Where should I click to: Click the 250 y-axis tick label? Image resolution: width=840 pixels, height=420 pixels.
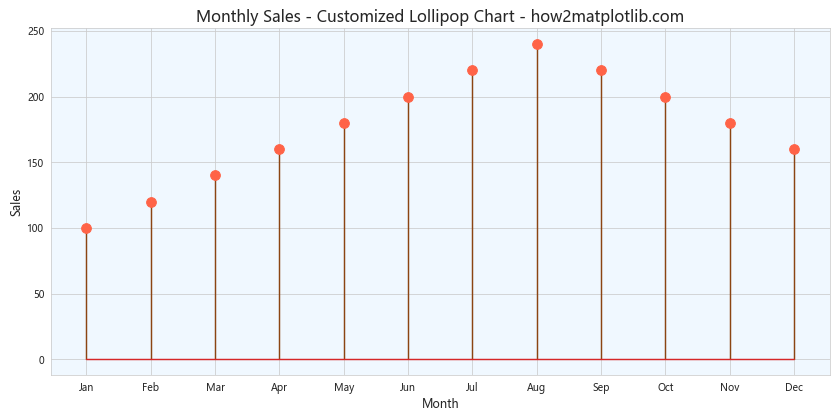pos(36,32)
